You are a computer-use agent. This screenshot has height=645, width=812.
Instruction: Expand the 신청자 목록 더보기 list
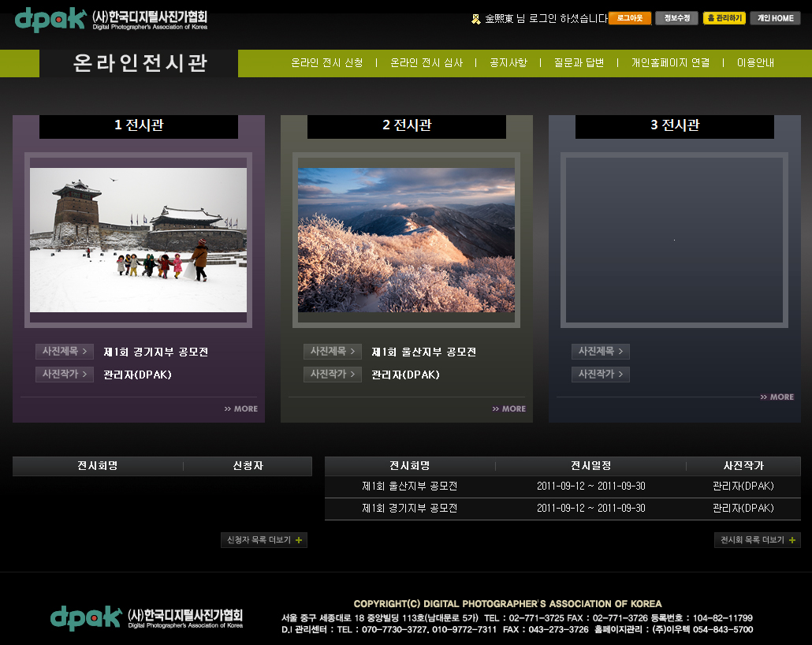264,540
